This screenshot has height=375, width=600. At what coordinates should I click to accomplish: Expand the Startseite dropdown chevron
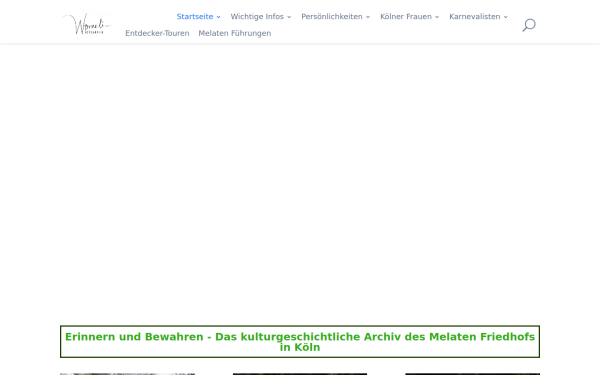218,17
